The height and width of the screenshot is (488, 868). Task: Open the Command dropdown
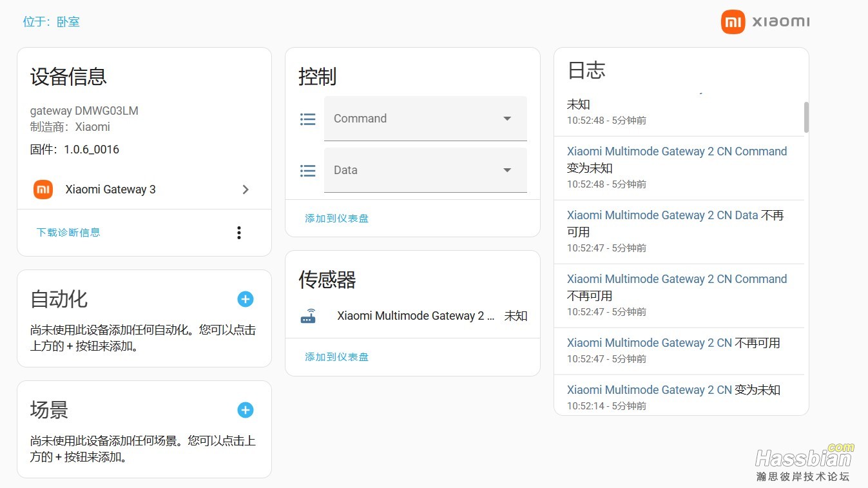(425, 119)
